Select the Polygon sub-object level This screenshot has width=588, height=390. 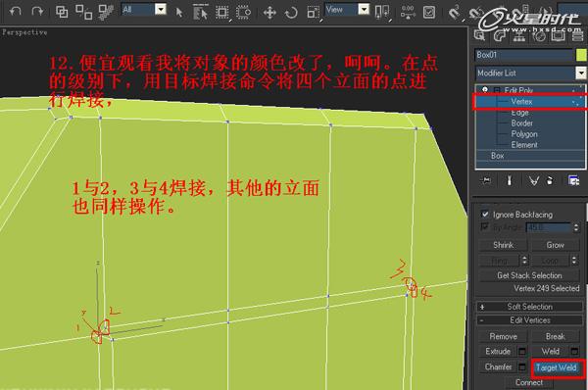524,134
